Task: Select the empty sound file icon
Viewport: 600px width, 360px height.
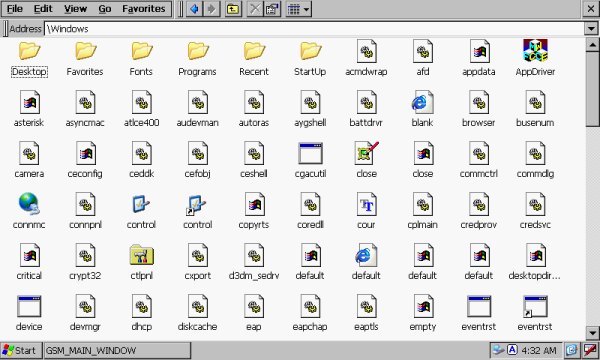Action: point(423,306)
